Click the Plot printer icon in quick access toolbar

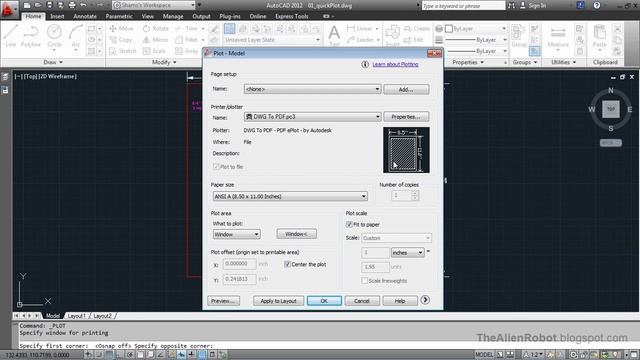(72, 5)
